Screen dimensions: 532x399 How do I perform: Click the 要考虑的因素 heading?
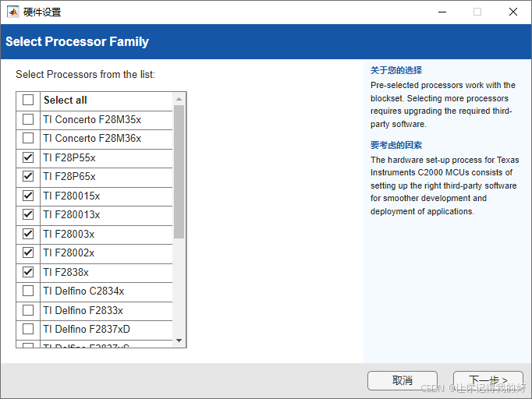pos(396,145)
